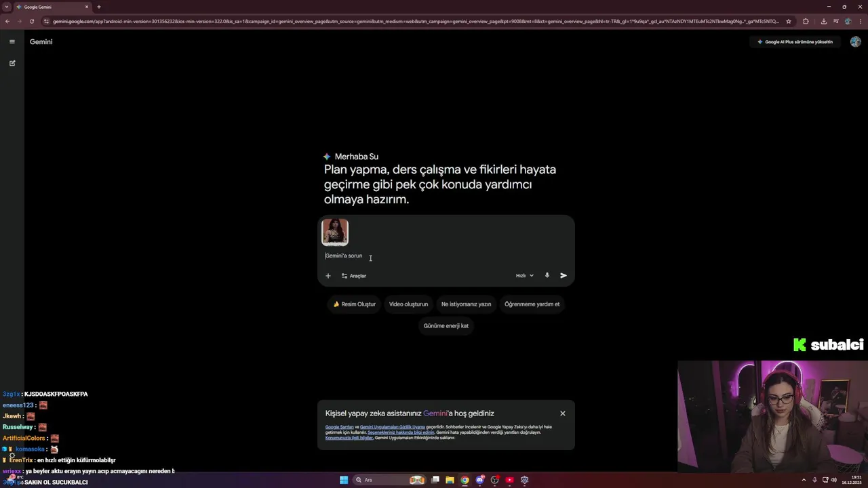The width and height of the screenshot is (868, 488).
Task: Open Discord from the taskbar
Action: coord(479,480)
